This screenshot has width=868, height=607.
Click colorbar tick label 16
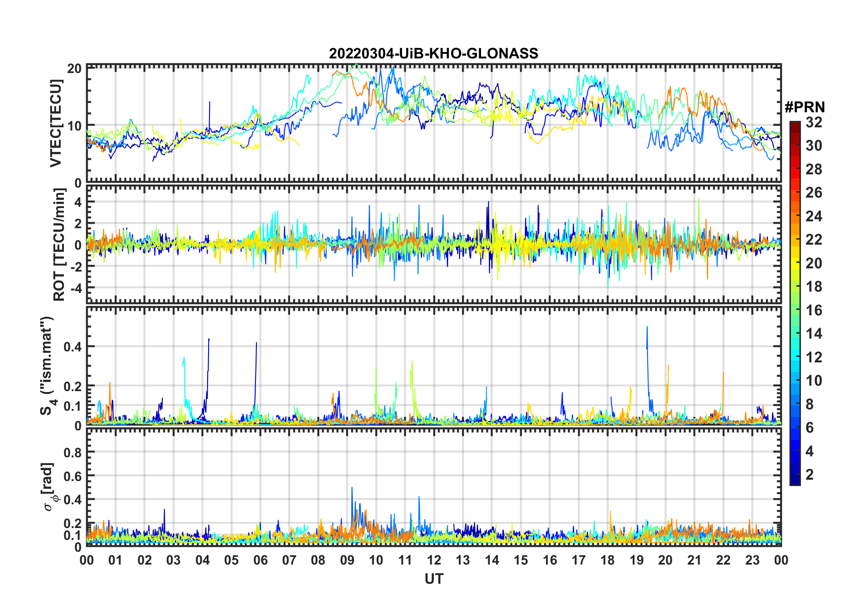[814, 310]
